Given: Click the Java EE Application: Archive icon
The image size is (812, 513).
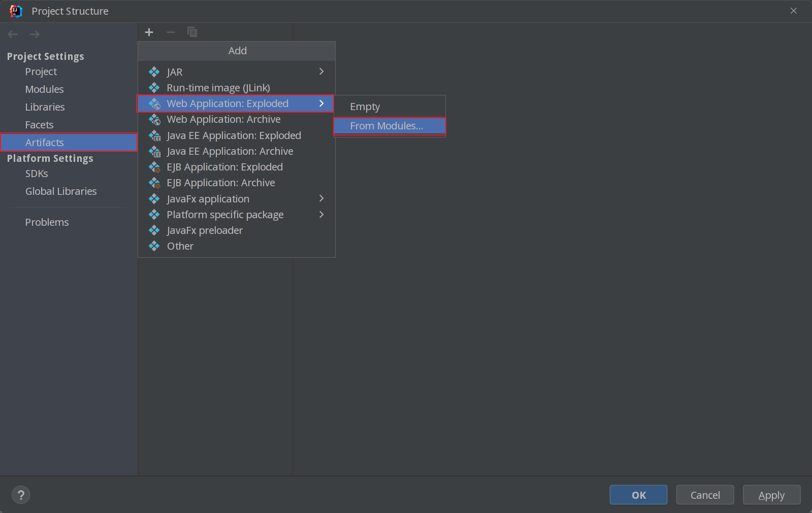Looking at the screenshot, I should [154, 151].
